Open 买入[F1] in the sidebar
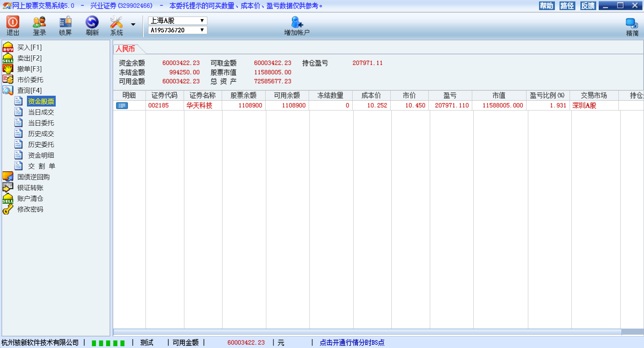This screenshot has height=348, width=644. click(29, 48)
